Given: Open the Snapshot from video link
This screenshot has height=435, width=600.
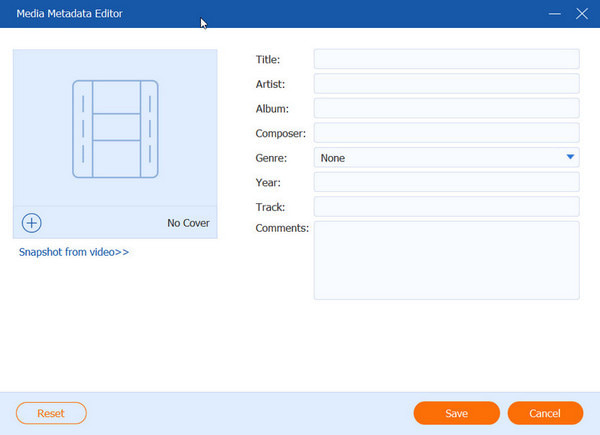Looking at the screenshot, I should pyautogui.click(x=74, y=252).
